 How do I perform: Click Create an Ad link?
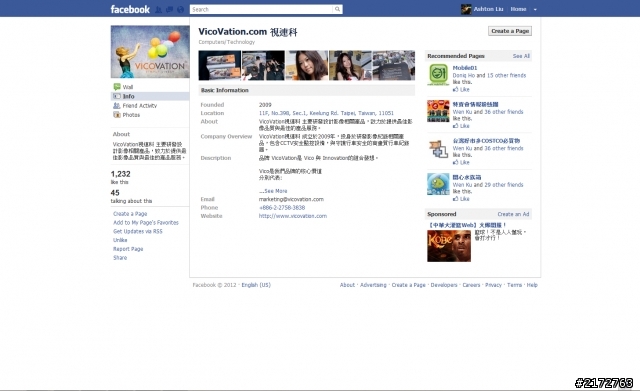[x=513, y=214]
